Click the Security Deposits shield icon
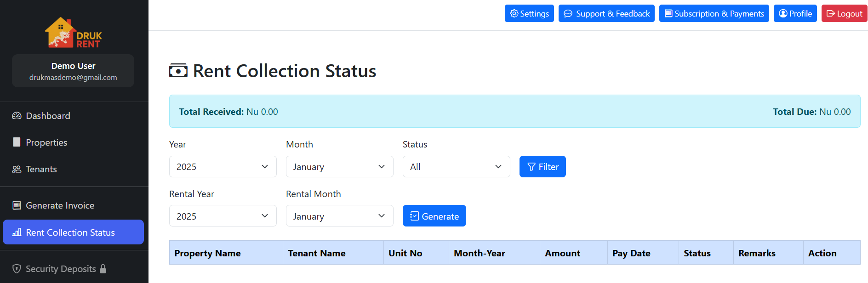868x283 pixels. pyautogui.click(x=17, y=269)
